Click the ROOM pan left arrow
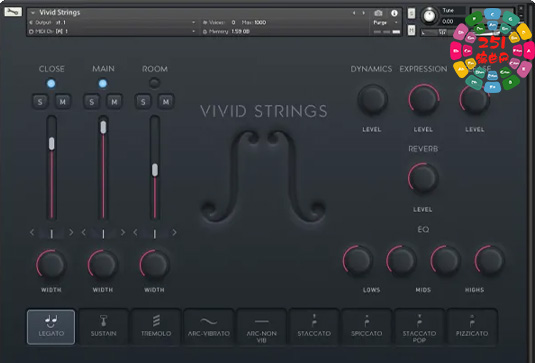 point(135,233)
